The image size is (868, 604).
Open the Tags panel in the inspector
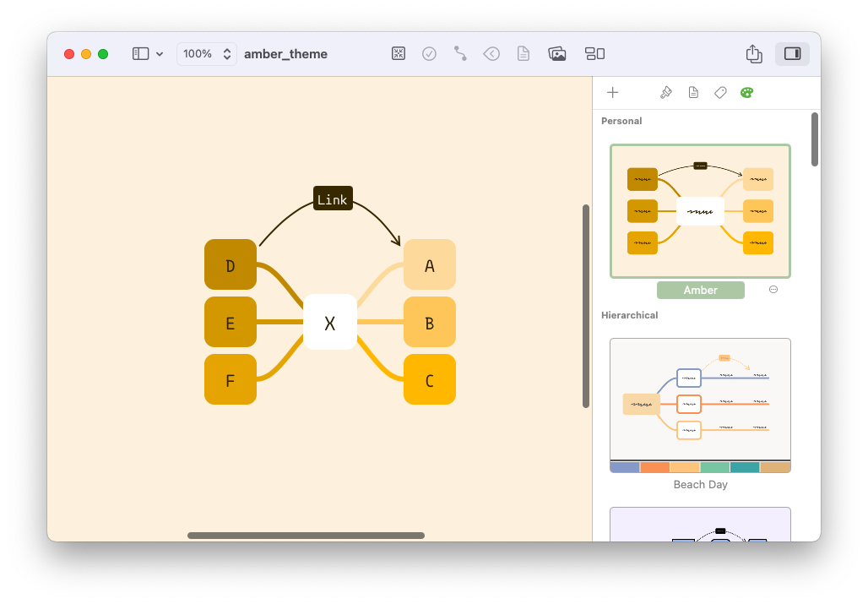pyautogui.click(x=719, y=92)
